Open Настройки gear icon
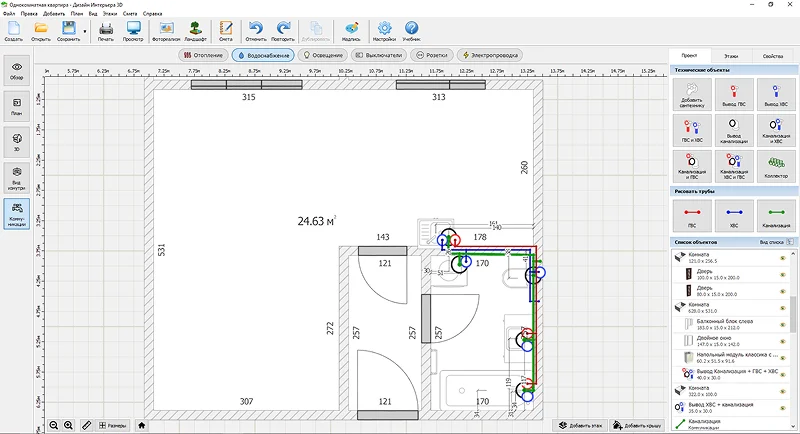Screen dimensions: 800x434 [x=384, y=31]
